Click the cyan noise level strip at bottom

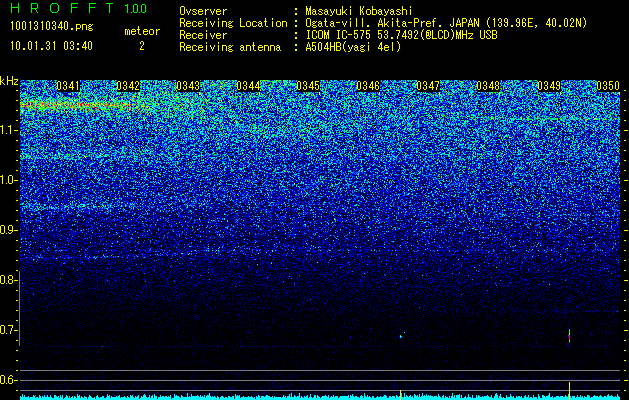[320, 398]
